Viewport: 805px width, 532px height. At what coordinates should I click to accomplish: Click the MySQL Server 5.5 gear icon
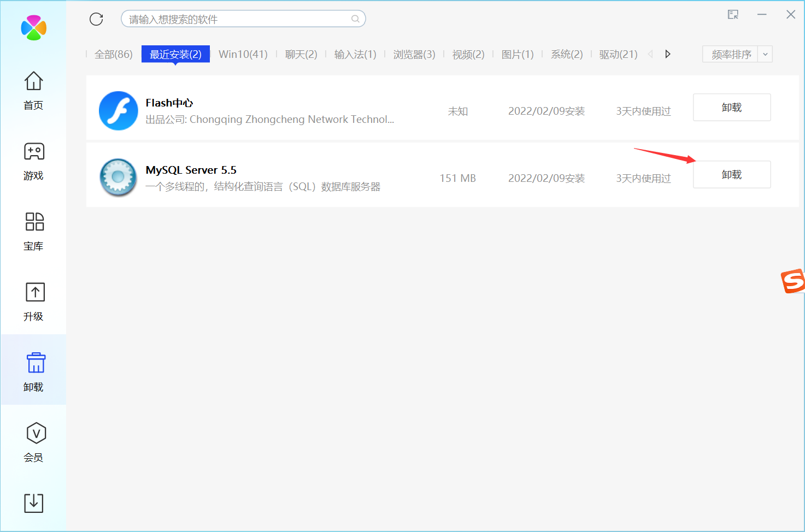pyautogui.click(x=119, y=178)
